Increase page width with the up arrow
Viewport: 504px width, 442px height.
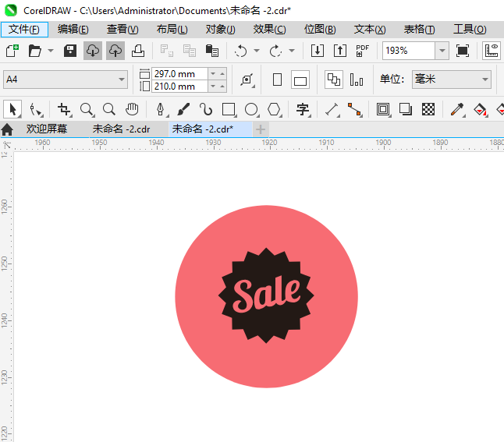click(222, 74)
